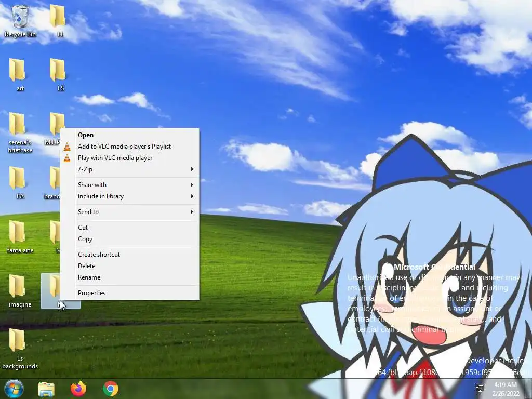Image resolution: width=532 pixels, height=399 pixels.
Task: Choose Rename from the context menu
Action: pos(129,277)
